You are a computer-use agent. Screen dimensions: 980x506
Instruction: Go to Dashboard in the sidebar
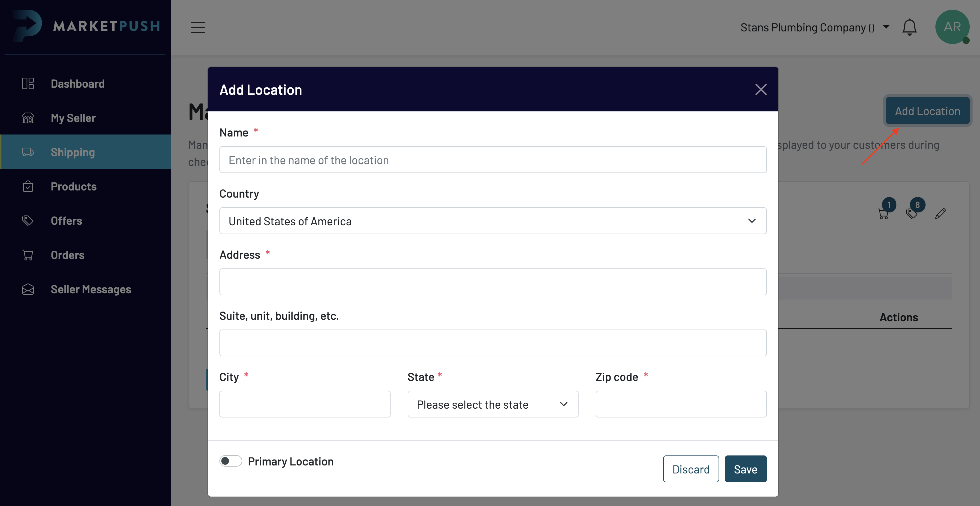click(78, 84)
